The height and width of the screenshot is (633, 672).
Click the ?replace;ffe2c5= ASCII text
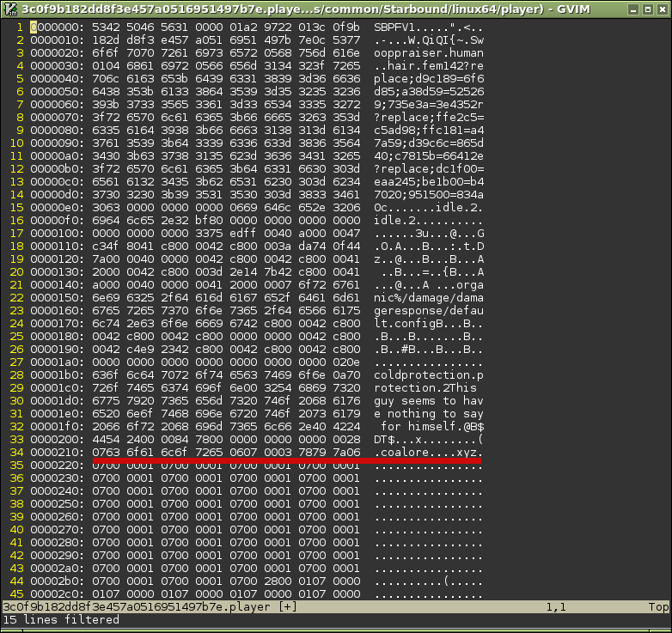(429, 117)
